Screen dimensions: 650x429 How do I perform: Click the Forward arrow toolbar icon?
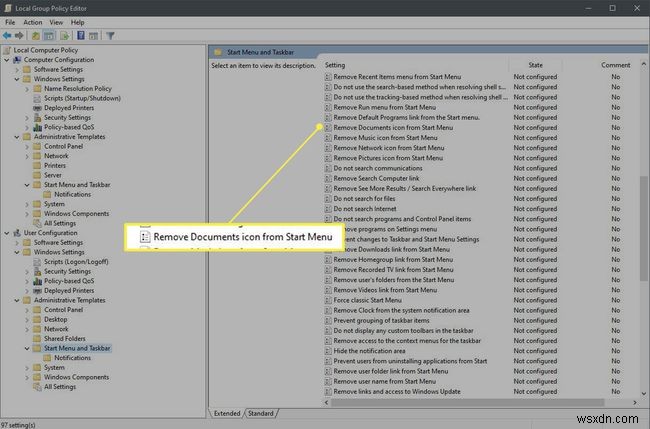(x=19, y=36)
